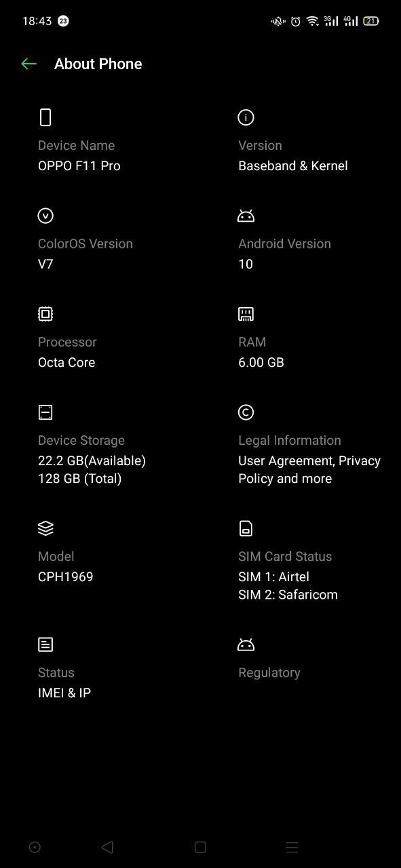Image resolution: width=401 pixels, height=868 pixels.
Task: Tap the document icon above Status
Action: coord(45,644)
